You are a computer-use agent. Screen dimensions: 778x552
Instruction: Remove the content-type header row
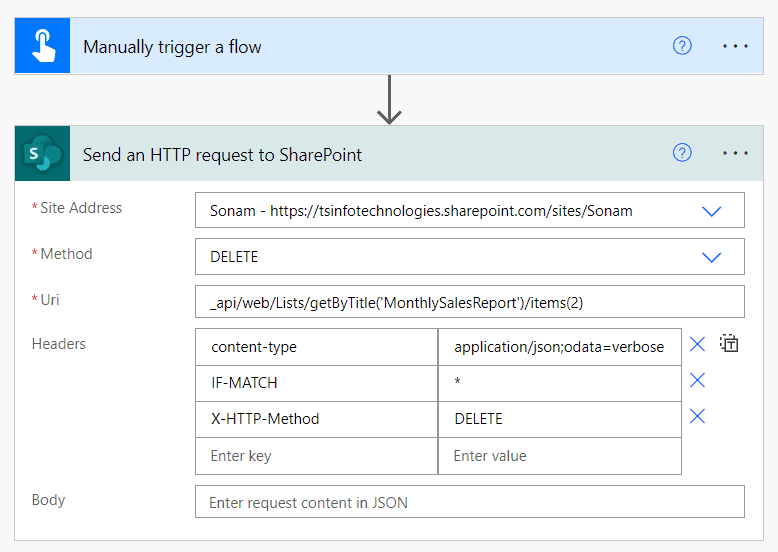[697, 344]
